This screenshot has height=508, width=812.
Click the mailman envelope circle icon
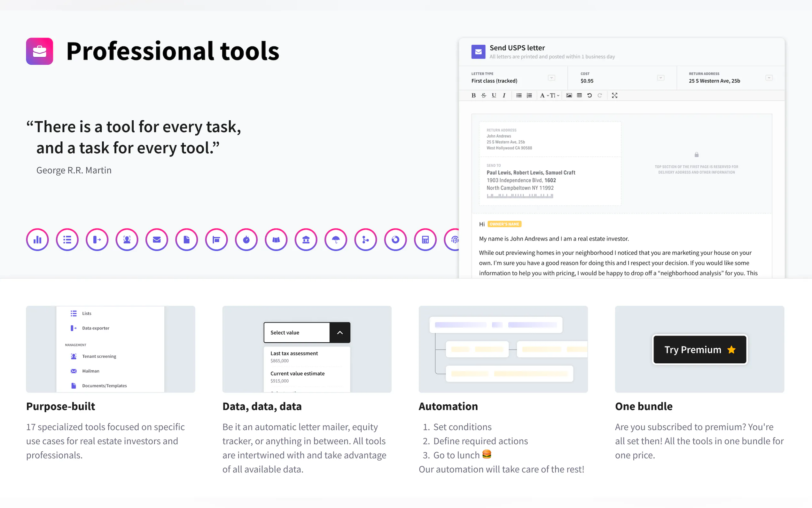tap(157, 240)
